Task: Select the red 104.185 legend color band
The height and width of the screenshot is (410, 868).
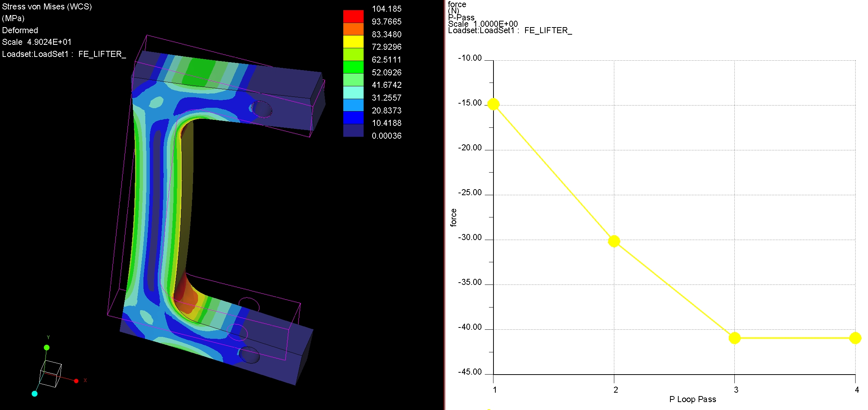Action: pyautogui.click(x=353, y=16)
